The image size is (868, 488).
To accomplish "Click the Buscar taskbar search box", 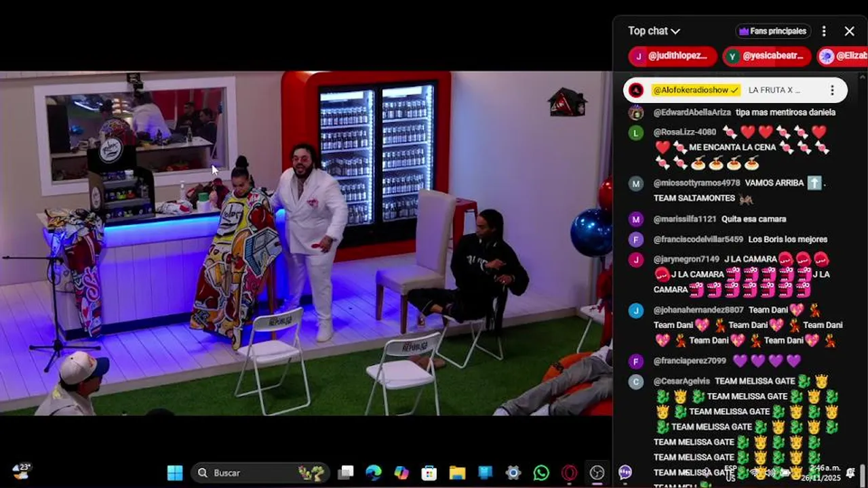I will pyautogui.click(x=260, y=472).
